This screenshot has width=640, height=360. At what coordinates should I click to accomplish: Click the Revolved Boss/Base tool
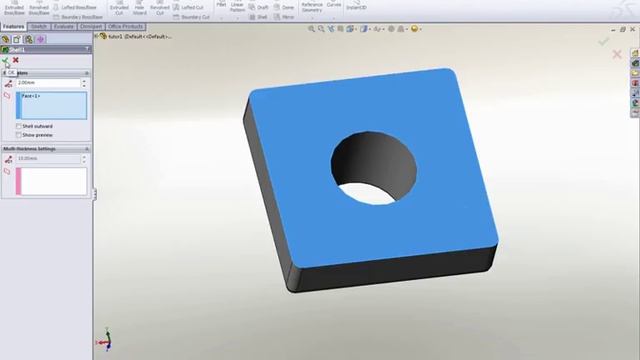point(39,8)
